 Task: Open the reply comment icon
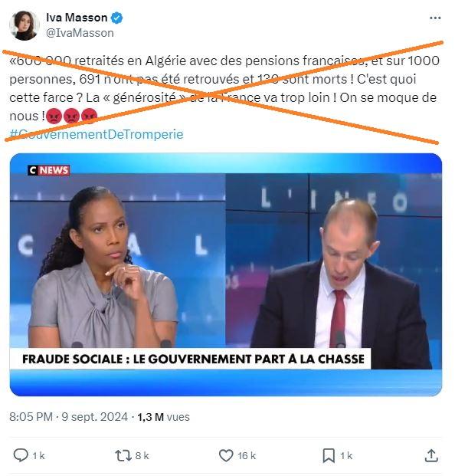coord(21,455)
